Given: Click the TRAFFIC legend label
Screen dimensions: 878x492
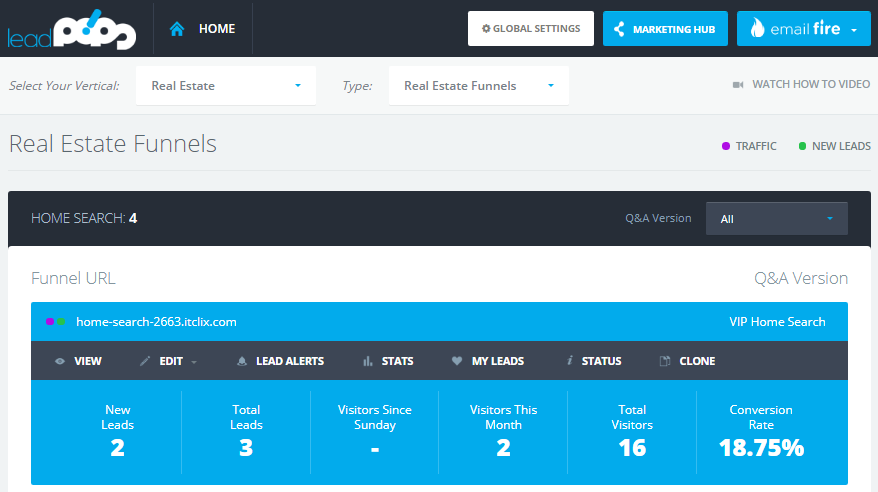Looking at the screenshot, I should [756, 146].
